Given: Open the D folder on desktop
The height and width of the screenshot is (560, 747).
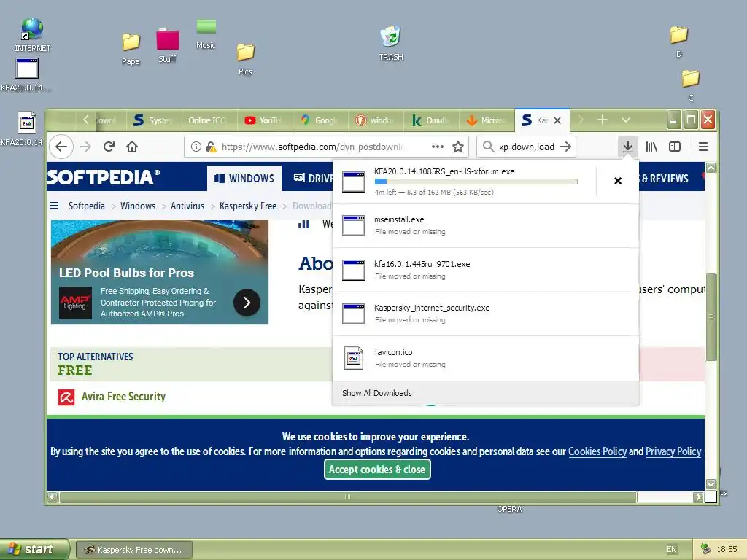Looking at the screenshot, I should click(678, 42).
